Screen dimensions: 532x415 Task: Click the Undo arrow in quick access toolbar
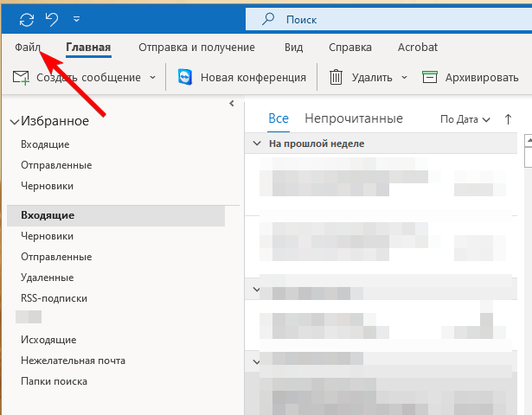coord(51,18)
